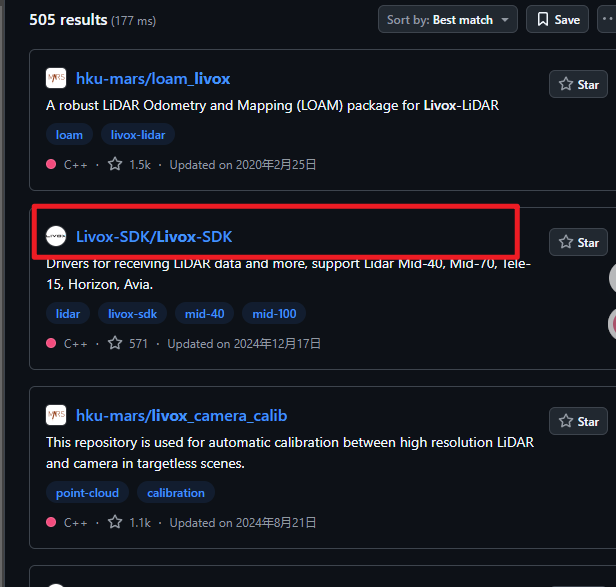The image size is (616, 587).
Task: Open the three-dots more options menu
Action: [x=607, y=19]
